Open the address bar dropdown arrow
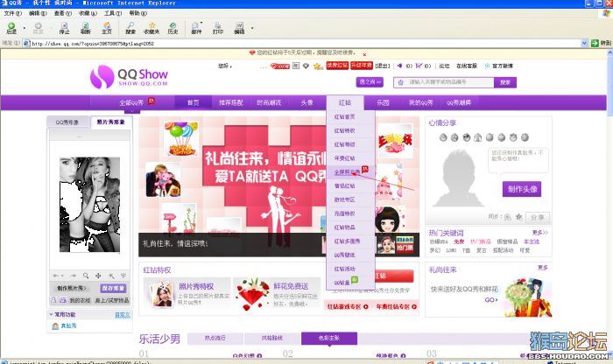Screen dimensions: 613x364 584,43
